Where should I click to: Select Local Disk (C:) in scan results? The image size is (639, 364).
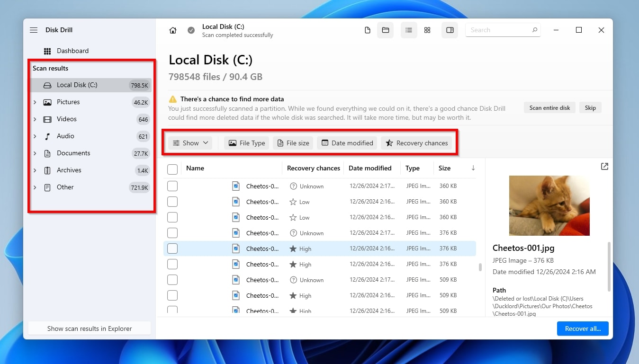(77, 85)
